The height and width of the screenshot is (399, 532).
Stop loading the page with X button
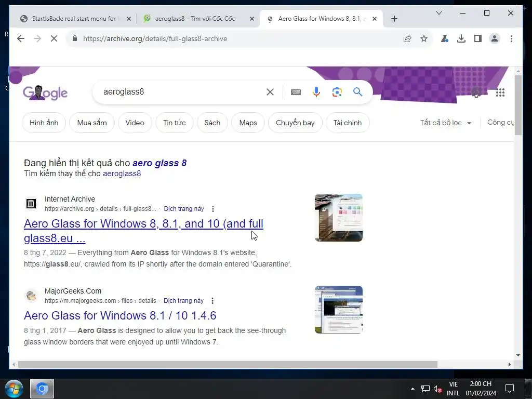tap(54, 38)
